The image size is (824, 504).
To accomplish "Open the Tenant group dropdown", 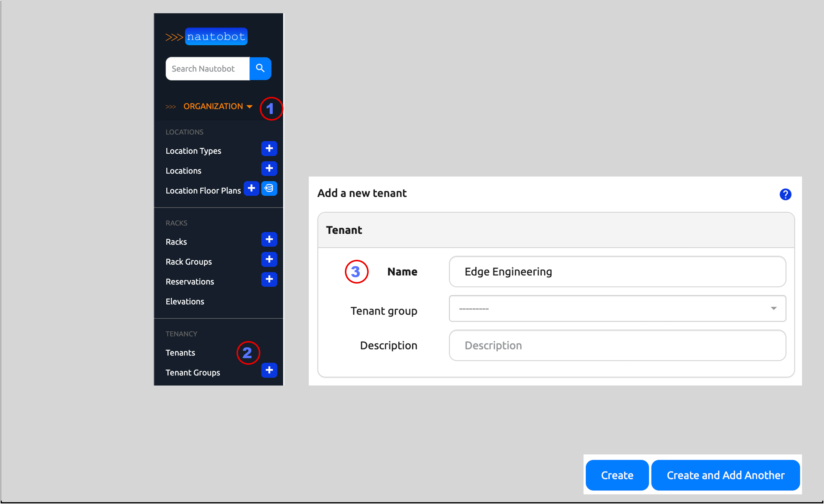I will tap(617, 308).
